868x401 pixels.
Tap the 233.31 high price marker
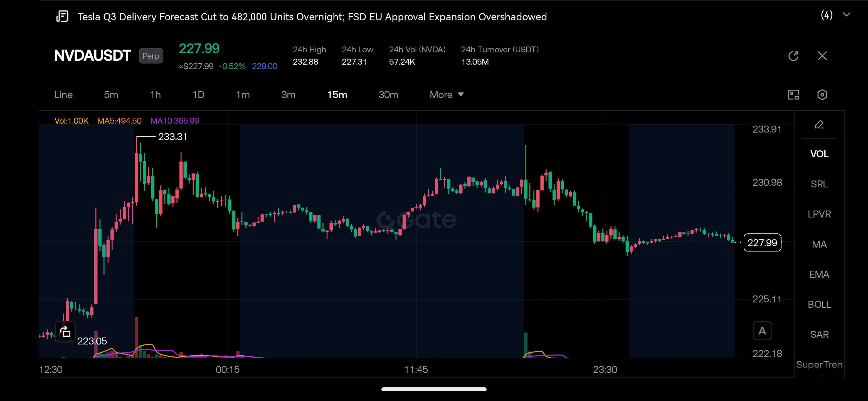(172, 136)
